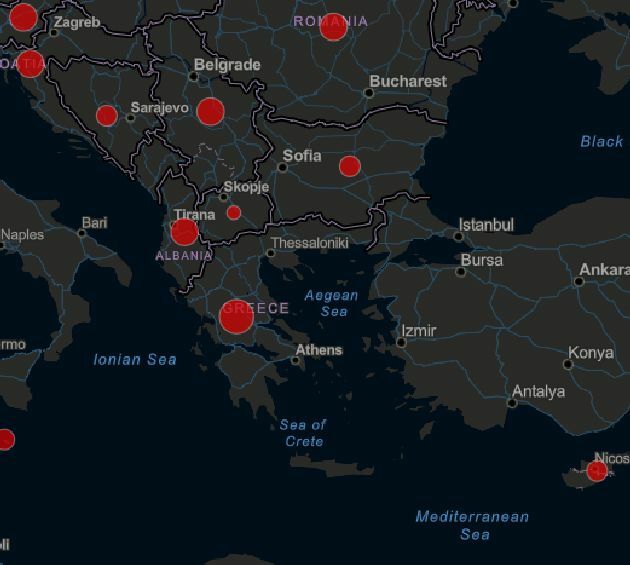Viewport: 630px width, 565px height.
Task: Click the Ankara city marker dot
Action: coord(579,282)
